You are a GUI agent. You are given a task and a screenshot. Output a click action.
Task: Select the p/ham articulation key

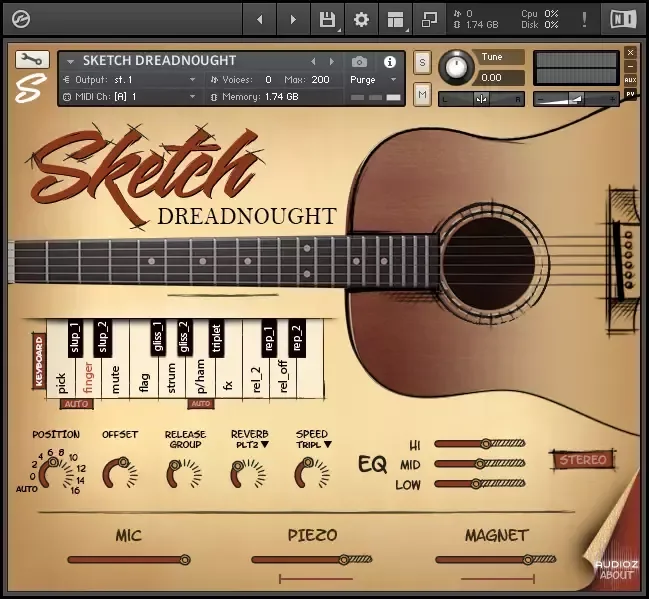pyautogui.click(x=200, y=376)
